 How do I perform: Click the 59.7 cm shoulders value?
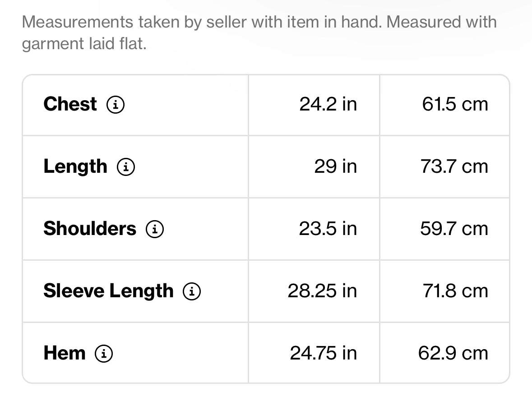[x=454, y=229]
